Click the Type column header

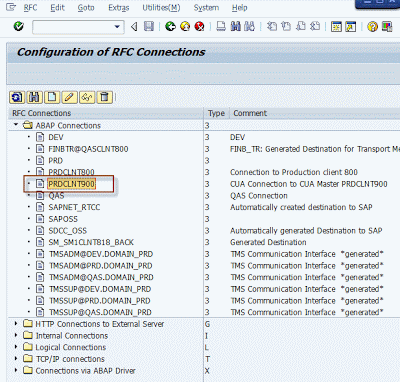coord(216,113)
